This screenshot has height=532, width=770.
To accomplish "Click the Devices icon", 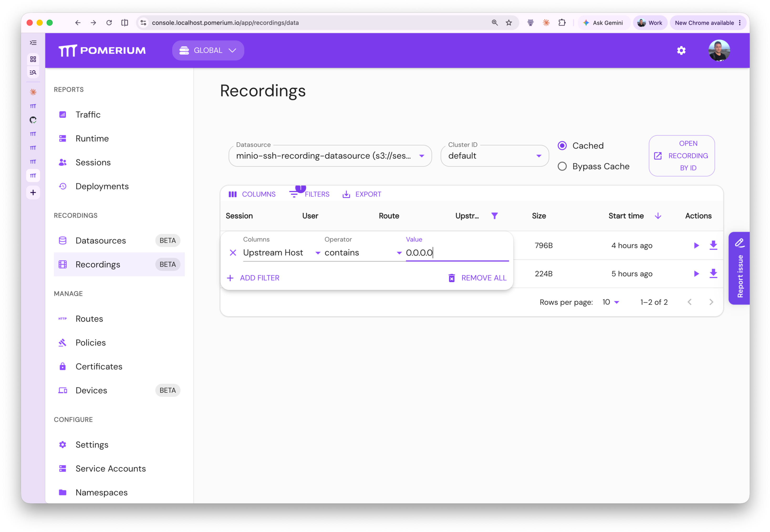I will click(x=63, y=390).
